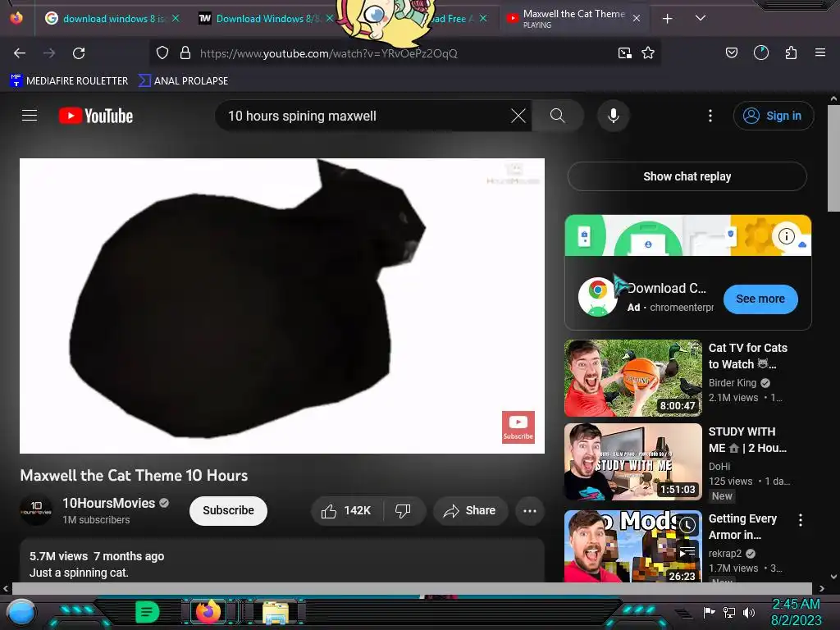Open the Cat TV for Cats to Watch title

(748, 356)
